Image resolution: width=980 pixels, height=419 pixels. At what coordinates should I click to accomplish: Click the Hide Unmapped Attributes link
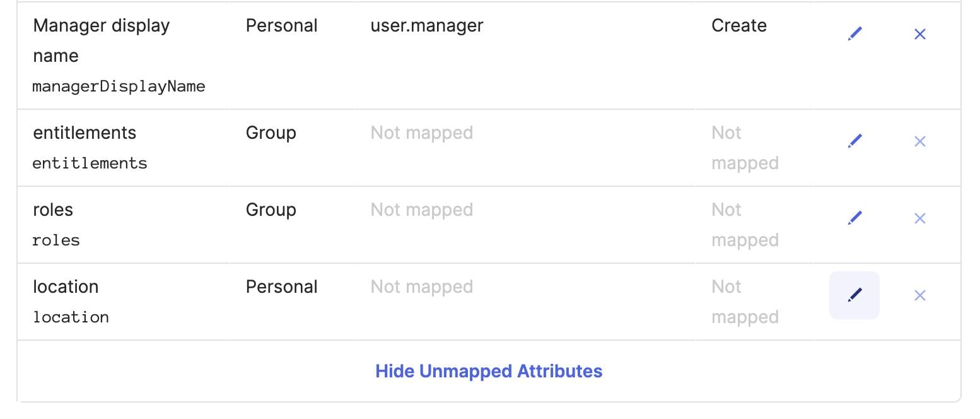click(489, 371)
